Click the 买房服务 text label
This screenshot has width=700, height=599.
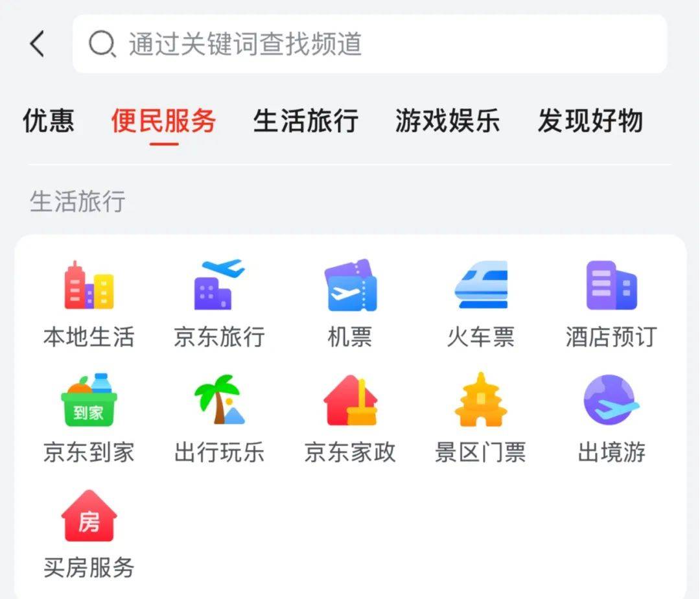click(x=89, y=568)
